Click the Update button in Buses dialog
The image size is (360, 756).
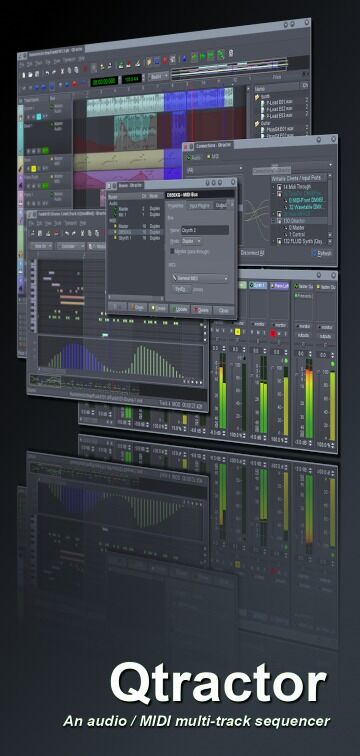[180, 309]
